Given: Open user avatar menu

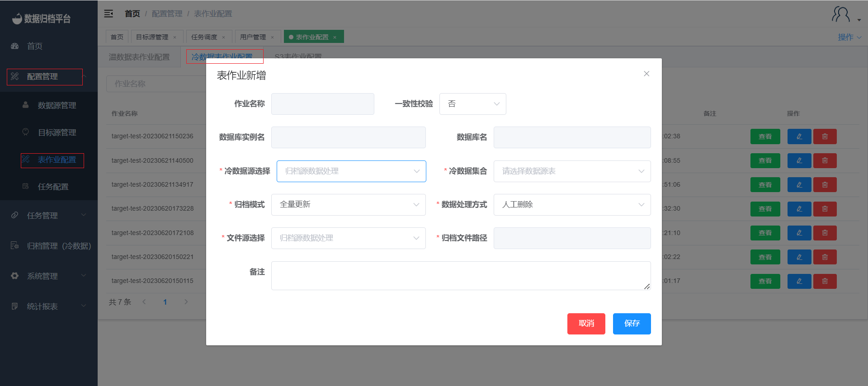Looking at the screenshot, I should pos(846,14).
